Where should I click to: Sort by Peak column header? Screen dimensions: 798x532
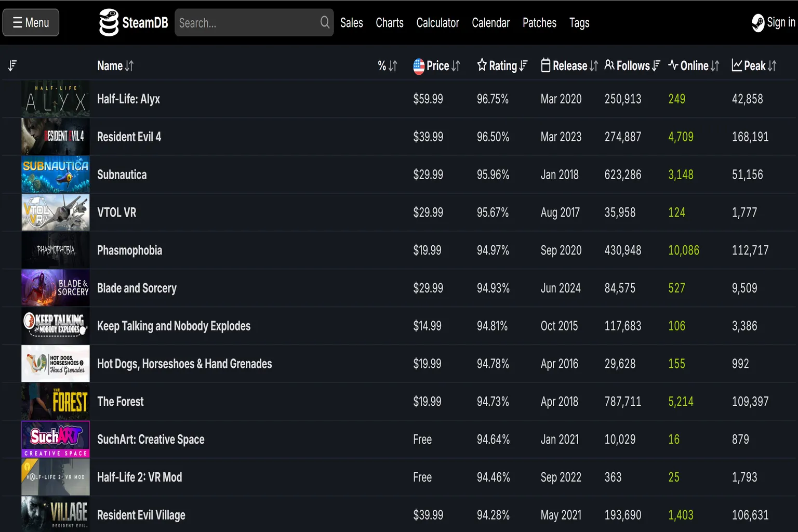tap(754, 66)
